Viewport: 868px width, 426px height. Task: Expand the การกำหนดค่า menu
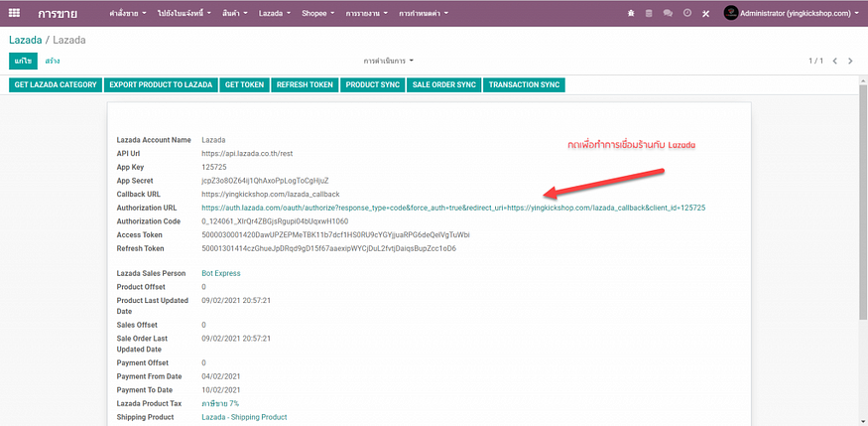click(x=424, y=13)
